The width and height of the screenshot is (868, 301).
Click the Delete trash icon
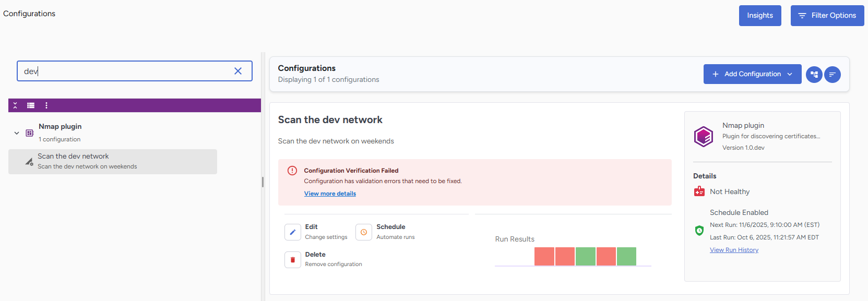pyautogui.click(x=293, y=260)
